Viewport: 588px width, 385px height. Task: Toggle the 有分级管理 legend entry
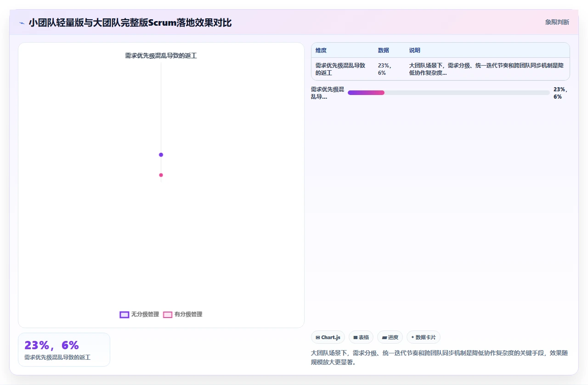[183, 314]
